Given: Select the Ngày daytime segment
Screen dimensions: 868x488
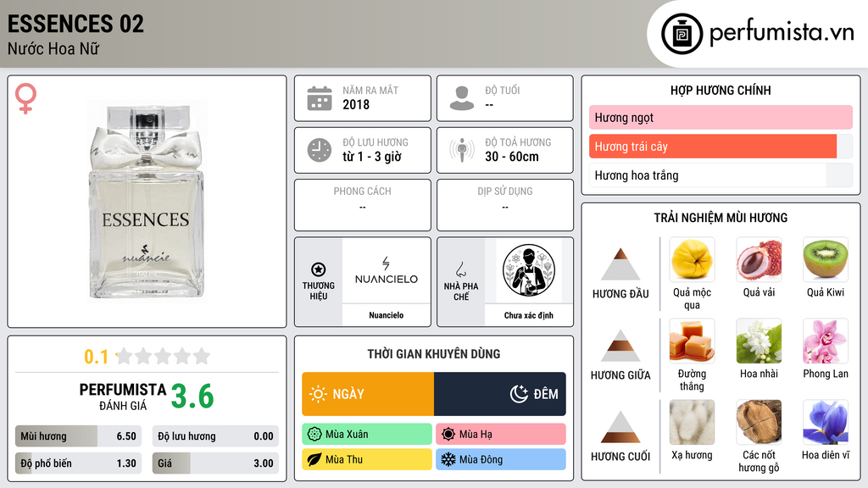Looking at the screenshot, I should tap(368, 394).
